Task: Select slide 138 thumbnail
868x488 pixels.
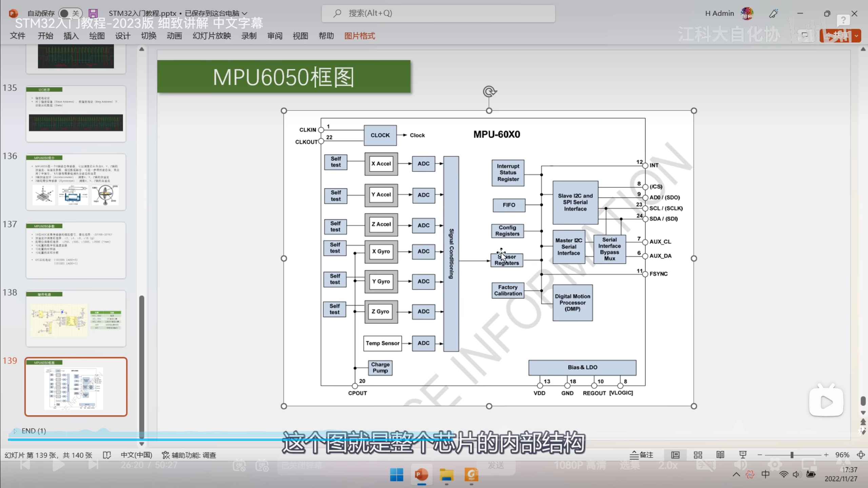Action: (76, 319)
